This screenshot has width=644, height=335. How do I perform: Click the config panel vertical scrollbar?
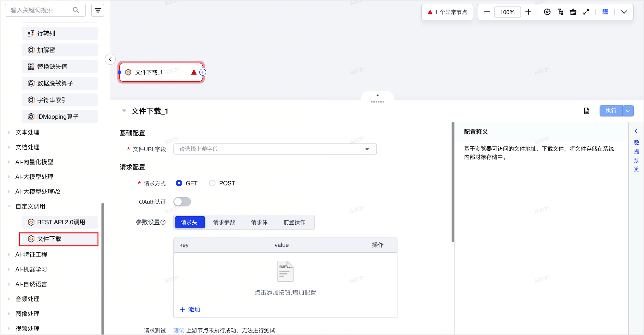(x=453, y=182)
